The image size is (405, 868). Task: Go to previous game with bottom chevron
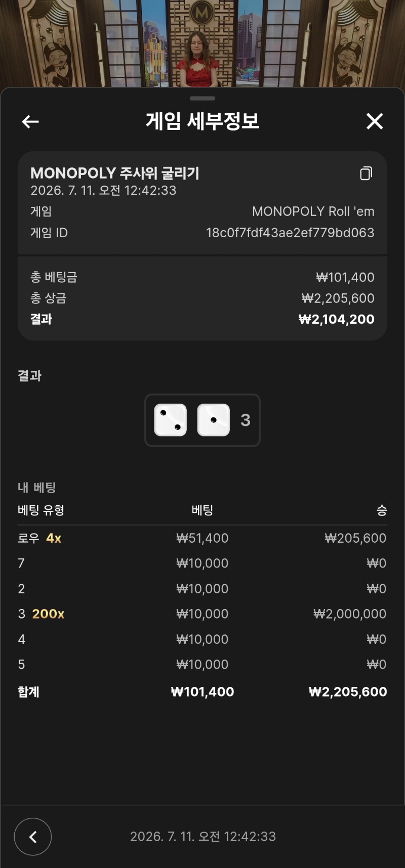pos(33,837)
